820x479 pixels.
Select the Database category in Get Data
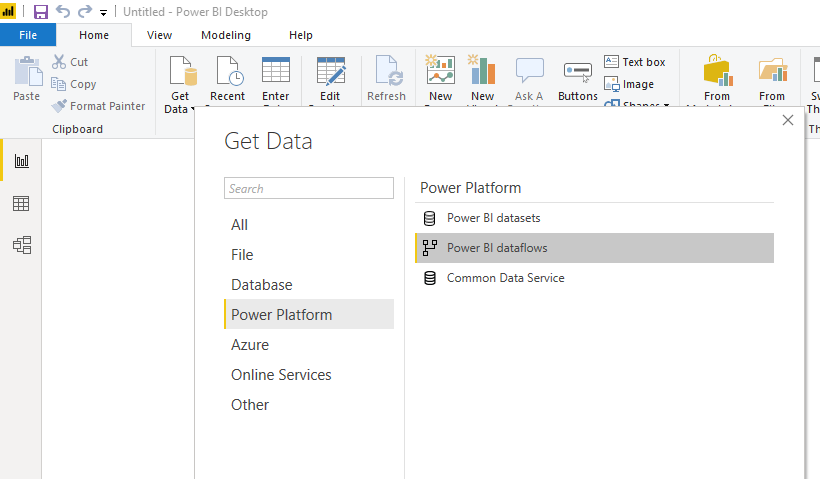click(262, 285)
